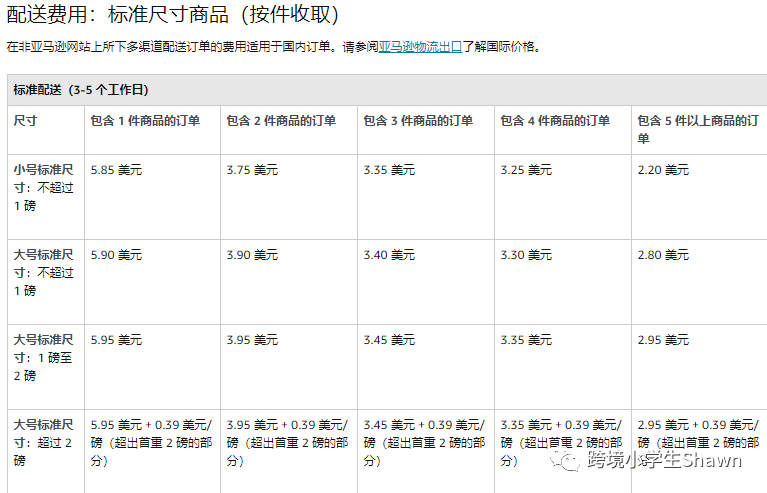Click the 包含 3 件商品的订单 header

pyautogui.click(x=418, y=121)
